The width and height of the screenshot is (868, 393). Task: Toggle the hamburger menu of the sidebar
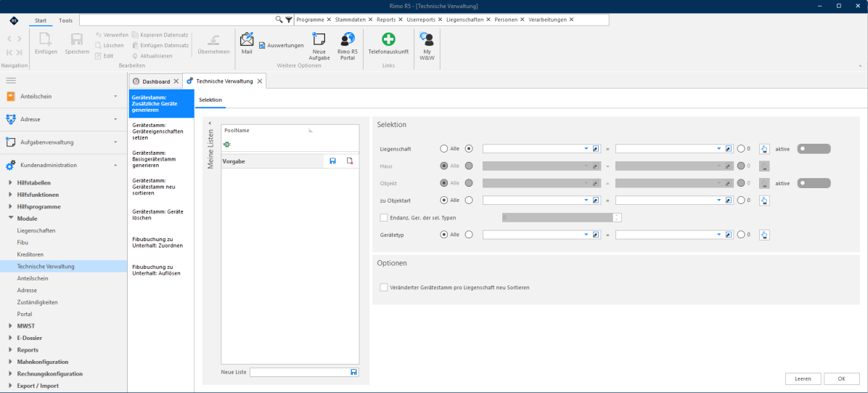(x=10, y=81)
